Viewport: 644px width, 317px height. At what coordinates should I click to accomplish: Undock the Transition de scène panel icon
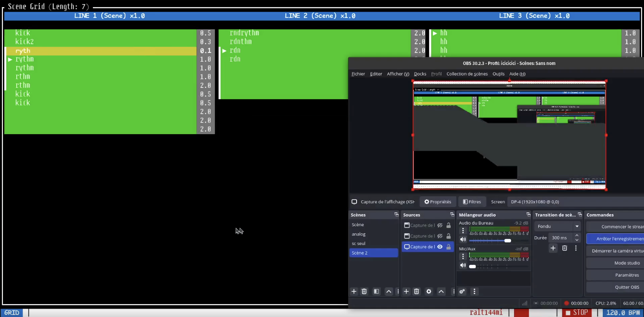[579, 215]
